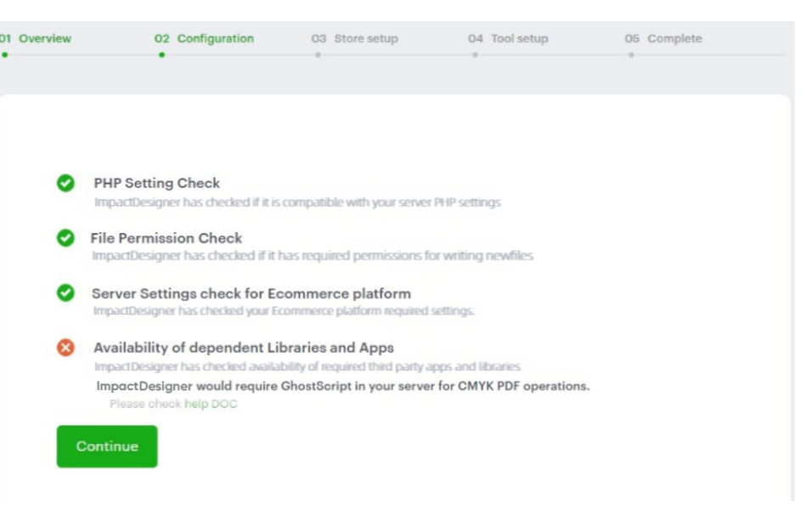This screenshot has height=522, width=812.
Task: Click the PHP Setting Check heading
Action: click(156, 183)
